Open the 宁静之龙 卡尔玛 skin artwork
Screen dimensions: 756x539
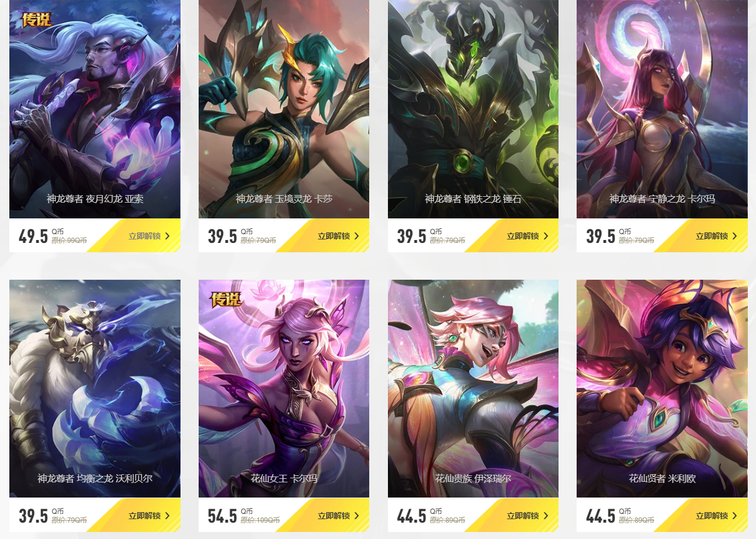coord(662,109)
